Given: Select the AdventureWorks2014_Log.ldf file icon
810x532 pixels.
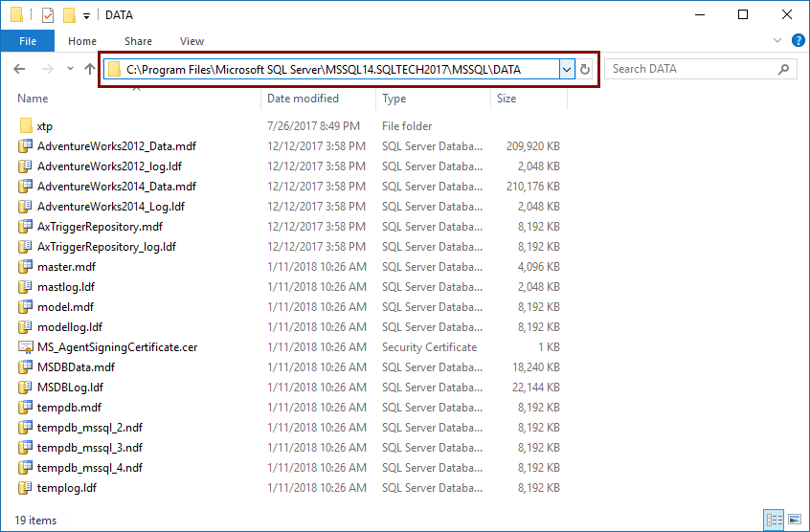Looking at the screenshot, I should point(25,207).
